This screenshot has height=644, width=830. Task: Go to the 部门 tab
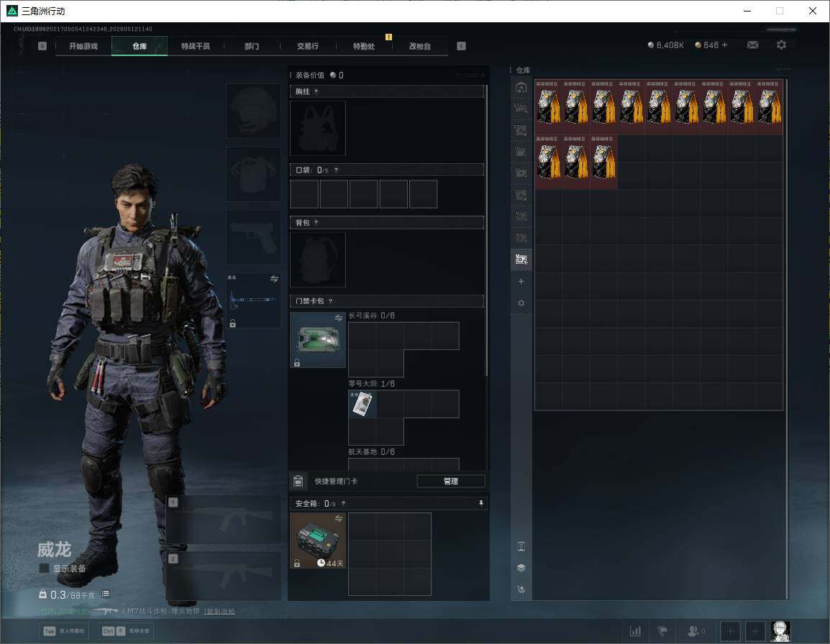pos(252,46)
